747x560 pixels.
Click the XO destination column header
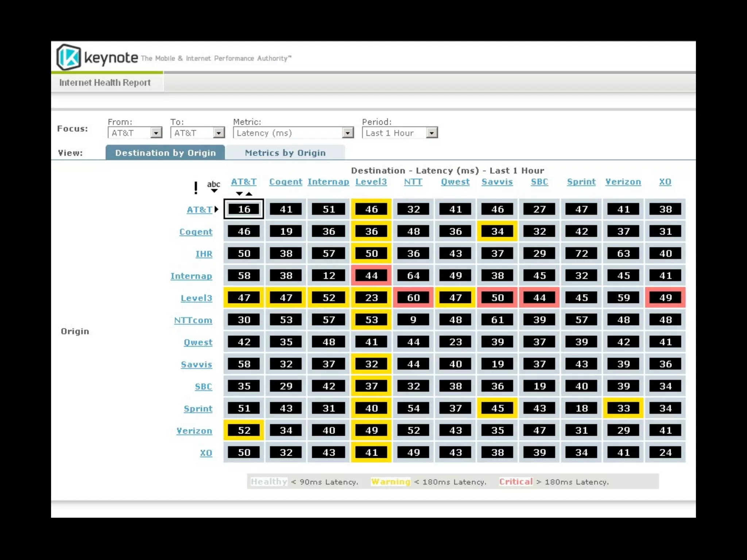pos(665,182)
